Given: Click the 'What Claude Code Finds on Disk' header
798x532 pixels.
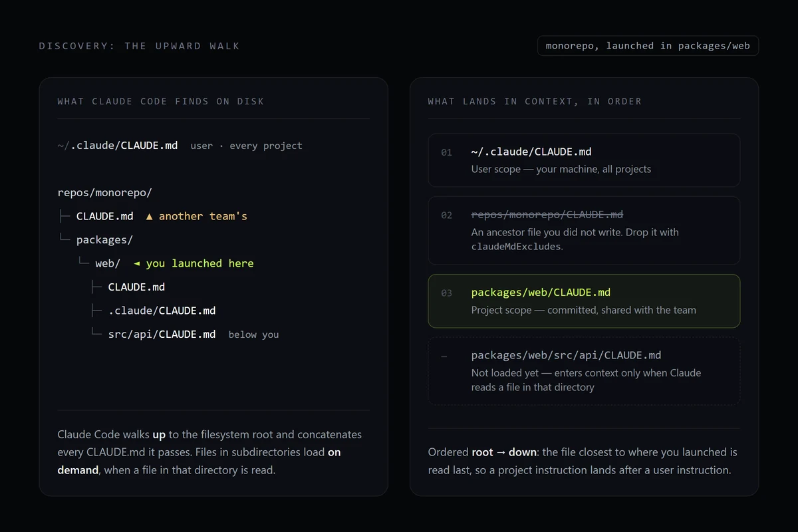Looking at the screenshot, I should (x=161, y=101).
